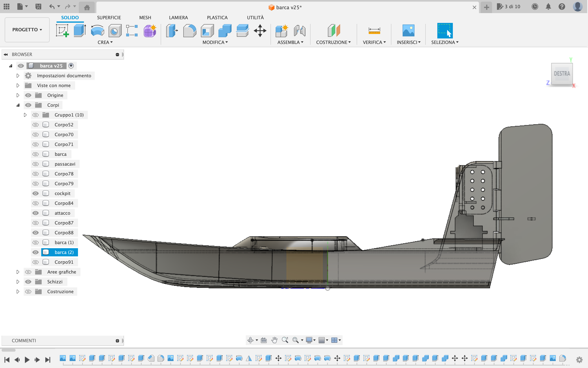The image size is (588, 368).
Task: Select the Pan hand tool
Action: pos(274,340)
